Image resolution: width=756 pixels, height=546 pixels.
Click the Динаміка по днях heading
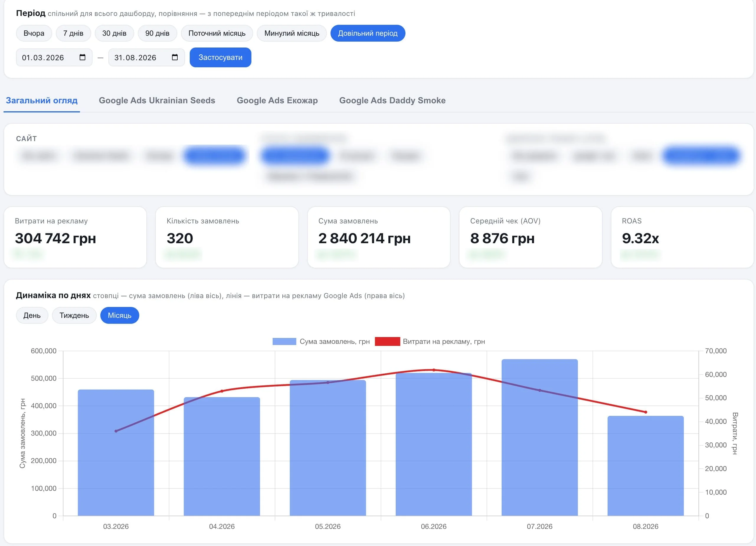(53, 295)
